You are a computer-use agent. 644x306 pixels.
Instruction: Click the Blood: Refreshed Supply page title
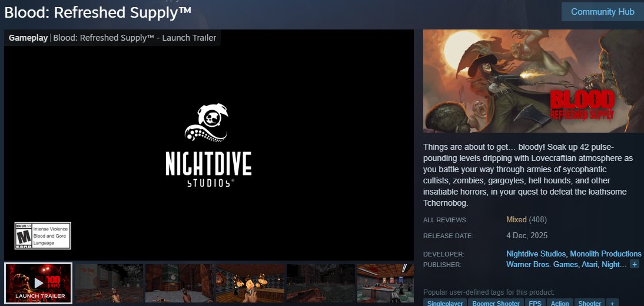98,12
